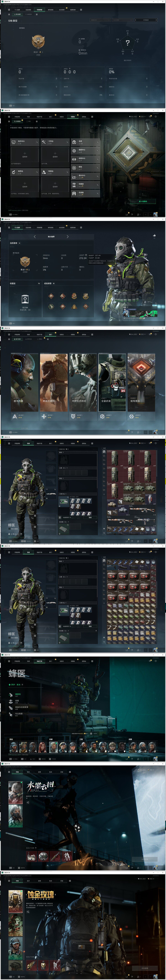166x980 pixels.
Task: Select top skin thumbnail on 蚀金玫瑰 screen
Action: pos(16,901)
